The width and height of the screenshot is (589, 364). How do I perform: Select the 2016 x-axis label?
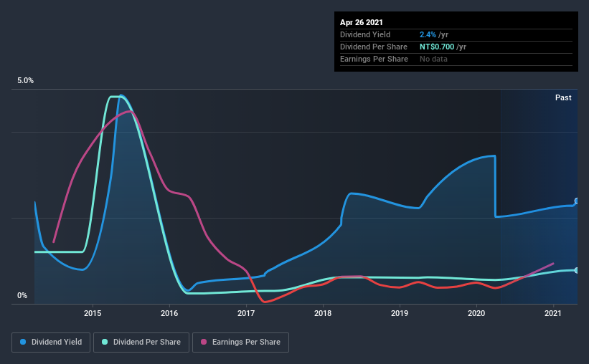click(169, 313)
